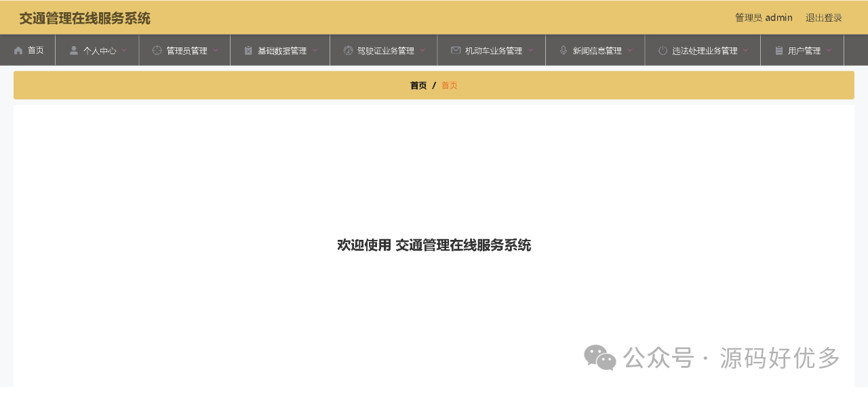The image size is (868, 393).
Task: Expand the 机动车业务管理 dropdown arrow
Action: 530,50
